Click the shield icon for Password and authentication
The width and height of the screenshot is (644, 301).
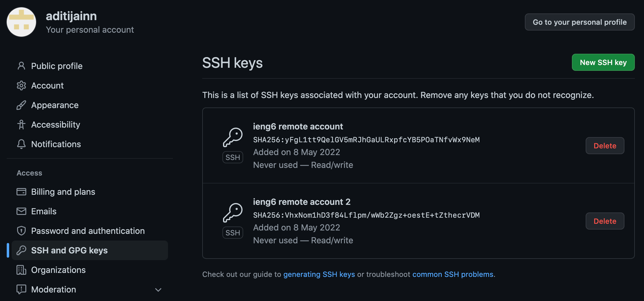click(21, 231)
